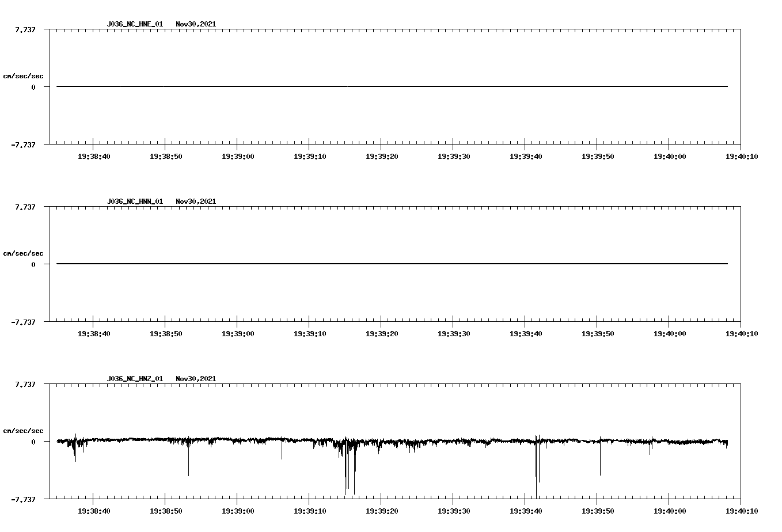782x532 pixels.
Task: Click the 7.737 upper limit on HNZ axis
Action: (25, 384)
